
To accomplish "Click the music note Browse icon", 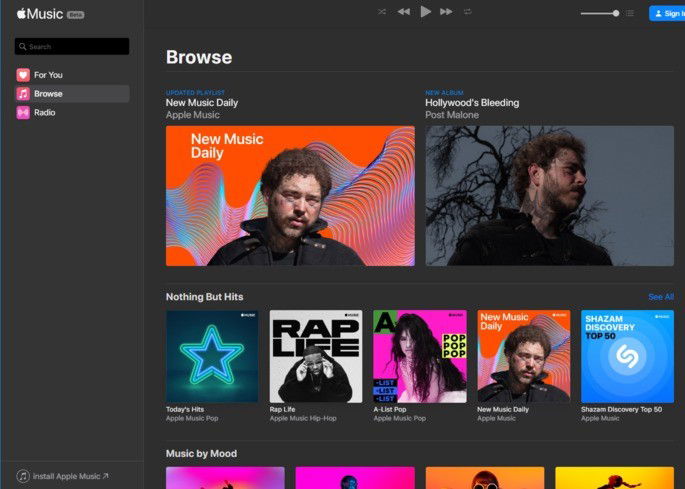I will [x=23, y=94].
